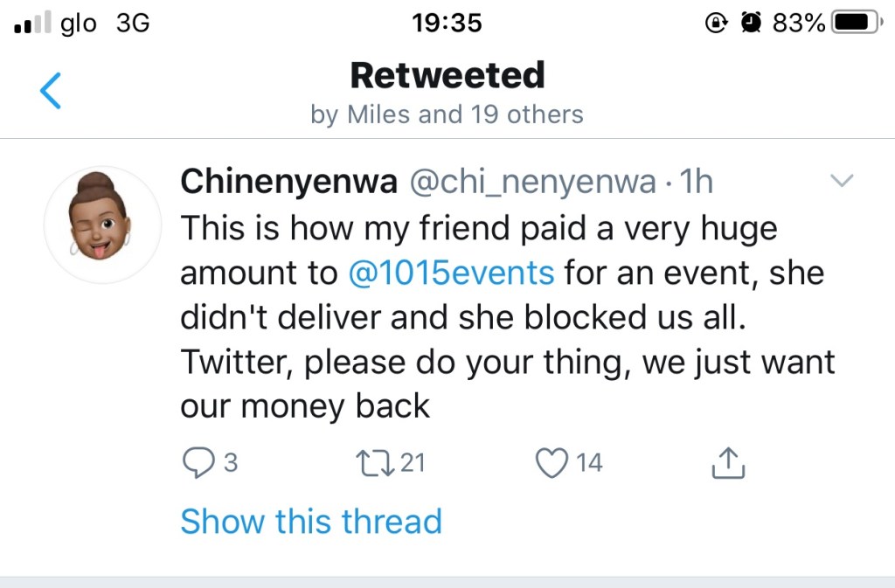Tap the rotation lock status icon
Image resolution: width=895 pixels, height=588 pixels.
[718, 24]
